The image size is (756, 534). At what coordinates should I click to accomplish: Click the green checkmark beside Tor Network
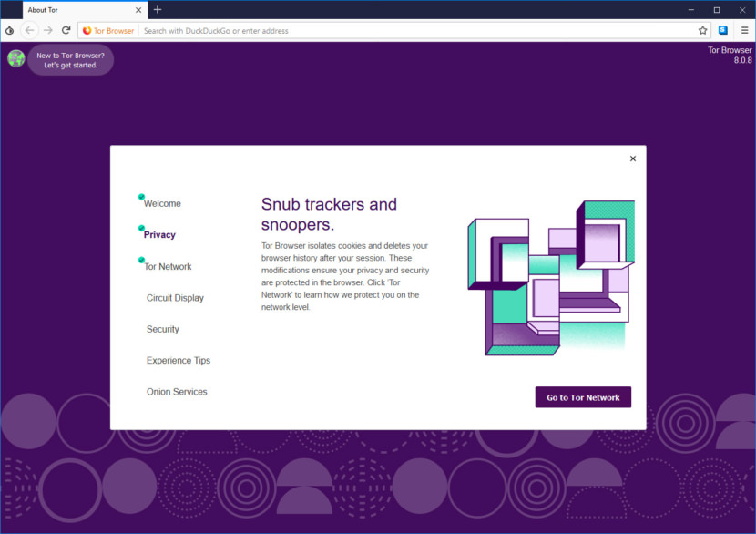click(141, 260)
